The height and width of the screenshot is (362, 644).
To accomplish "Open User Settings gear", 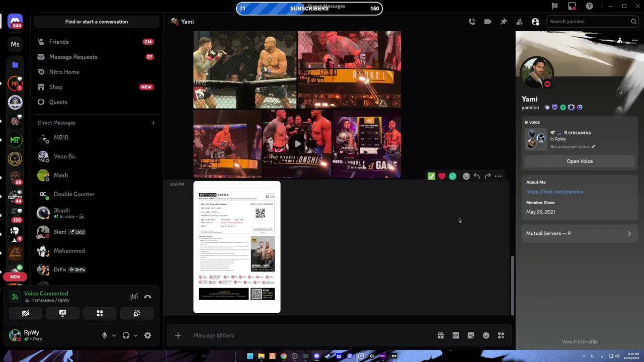I will (x=147, y=335).
